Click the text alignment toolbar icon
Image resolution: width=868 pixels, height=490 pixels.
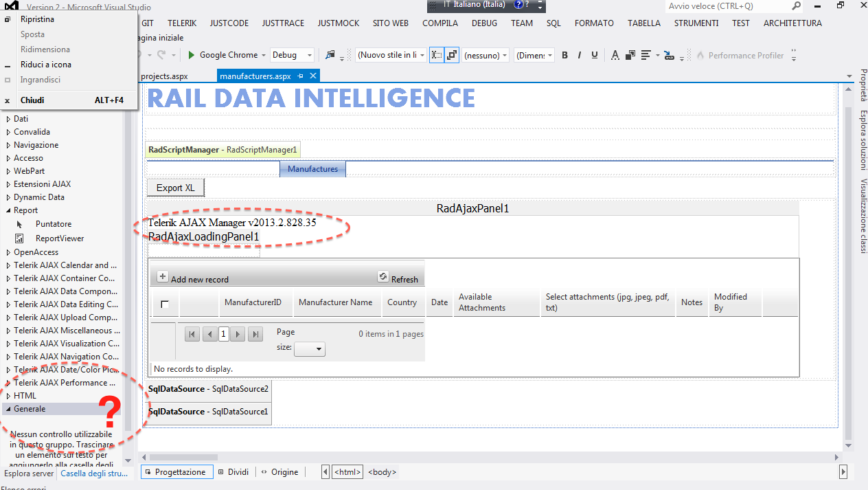(646, 55)
